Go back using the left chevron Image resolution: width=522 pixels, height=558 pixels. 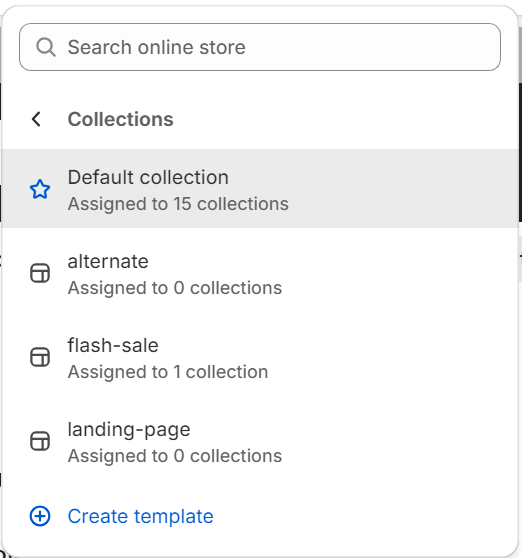[36, 119]
